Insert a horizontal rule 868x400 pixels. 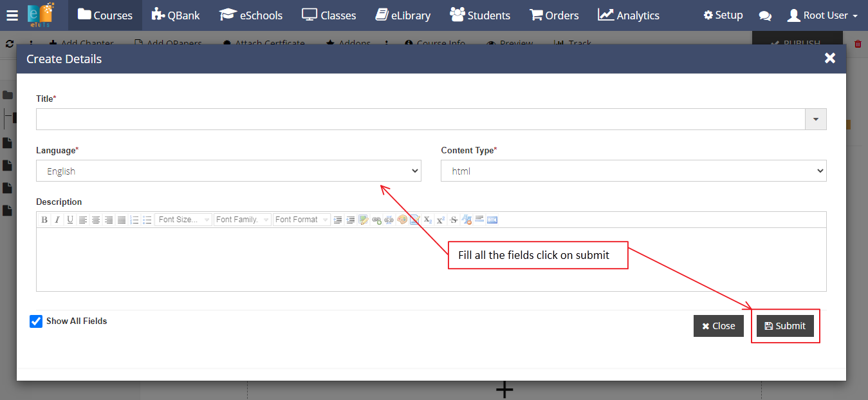coord(479,220)
